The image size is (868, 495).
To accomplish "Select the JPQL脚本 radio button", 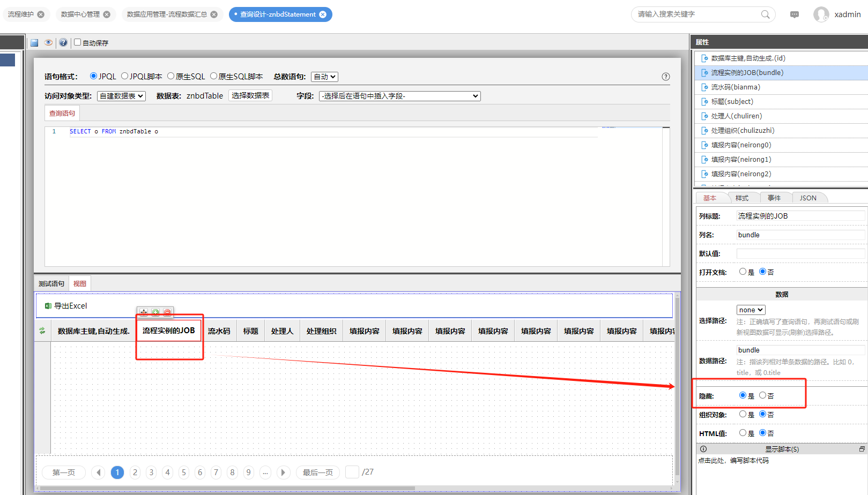I will pos(125,76).
